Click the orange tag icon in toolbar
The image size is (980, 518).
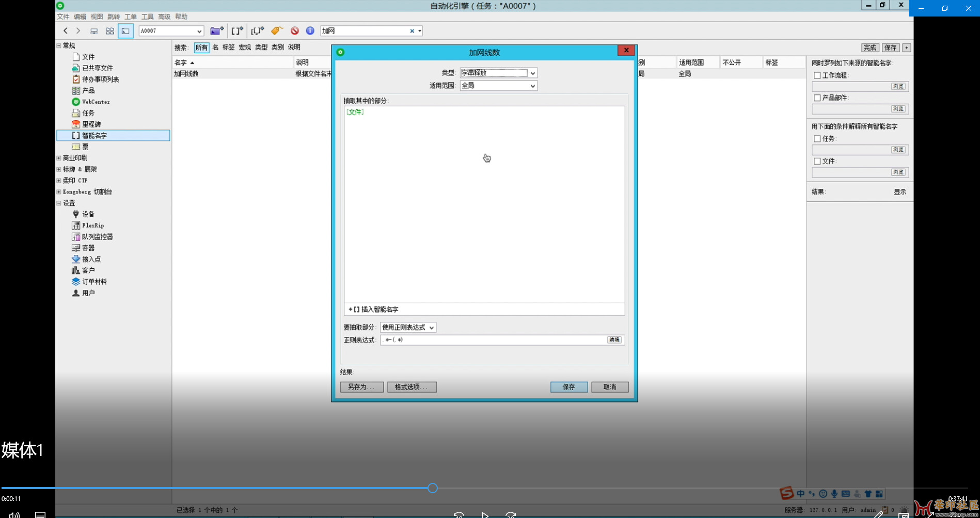(277, 31)
